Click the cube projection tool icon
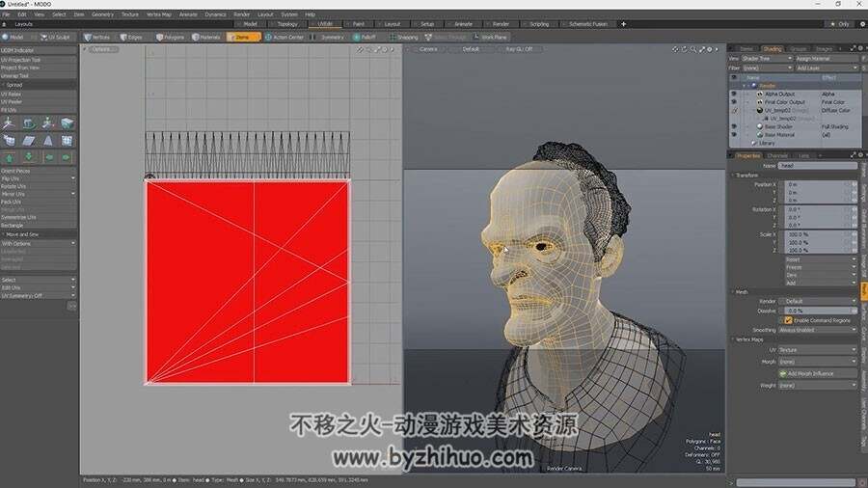Viewport: 868px width, 488px height. [67, 122]
